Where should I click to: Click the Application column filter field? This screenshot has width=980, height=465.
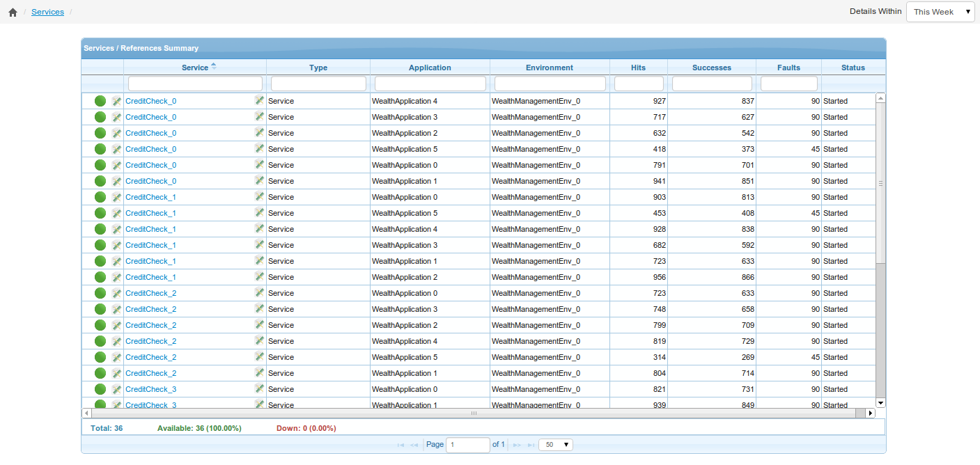[x=430, y=84]
